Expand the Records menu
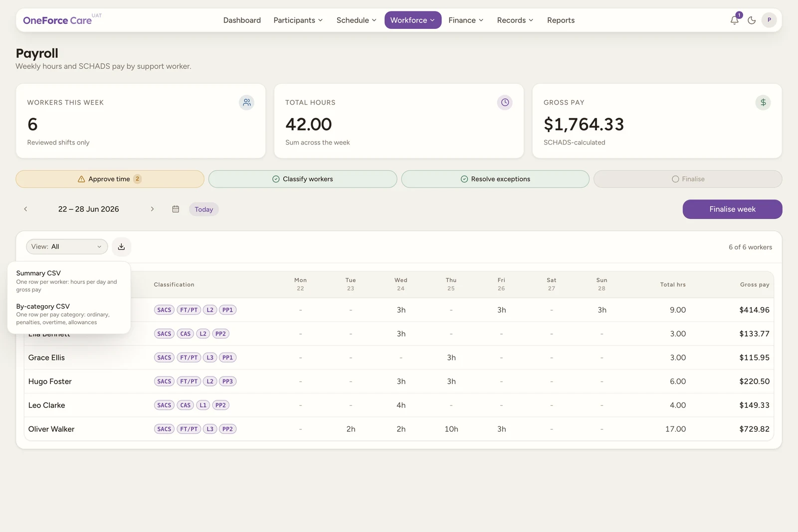The height and width of the screenshot is (532, 798). pyautogui.click(x=515, y=20)
